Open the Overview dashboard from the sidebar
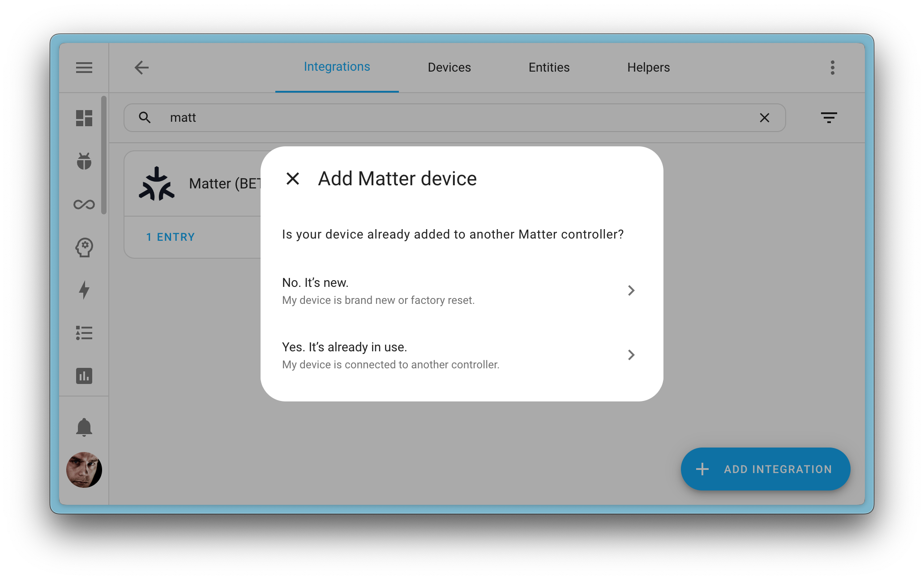924x580 pixels. tap(84, 118)
